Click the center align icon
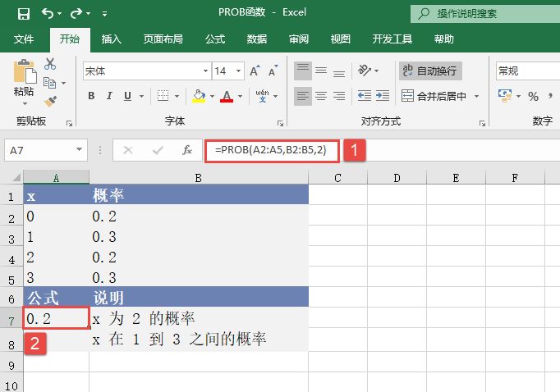Viewport: 560px width, 392px height. click(x=322, y=96)
